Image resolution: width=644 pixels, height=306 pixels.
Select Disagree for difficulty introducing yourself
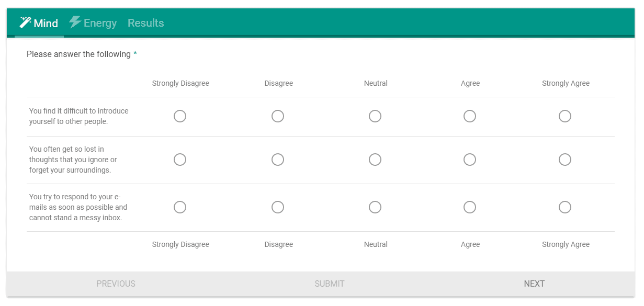point(278,116)
